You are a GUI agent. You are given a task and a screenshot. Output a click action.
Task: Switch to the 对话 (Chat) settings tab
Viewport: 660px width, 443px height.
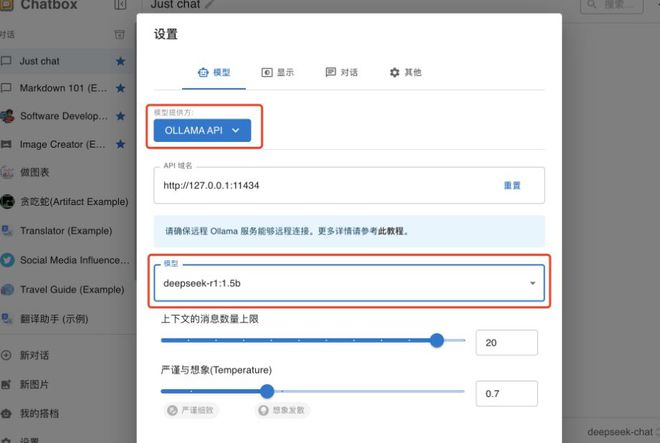[341, 72]
